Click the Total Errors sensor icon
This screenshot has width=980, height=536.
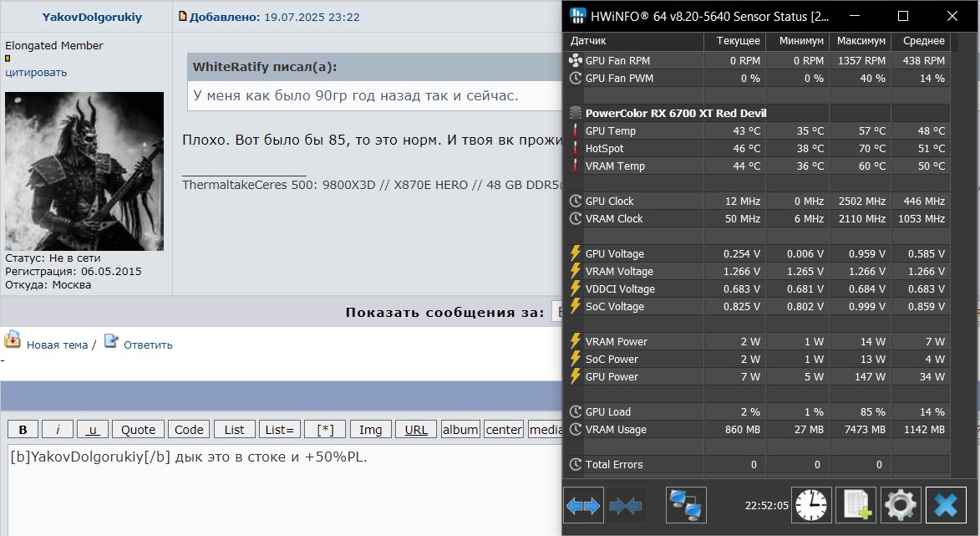575,464
